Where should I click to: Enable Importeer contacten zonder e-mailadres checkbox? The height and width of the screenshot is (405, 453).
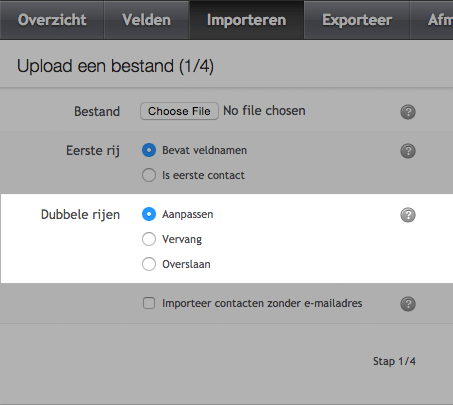click(x=149, y=303)
